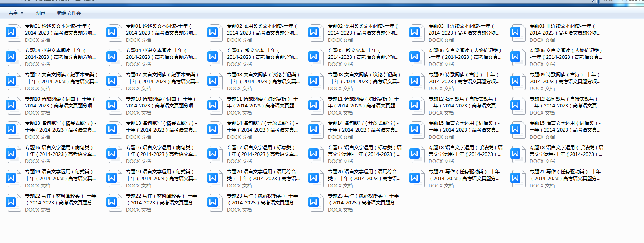Select the second 专题22 写作（材料阐释类）file name
This screenshot has width=644, height=243.
[x=161, y=199]
